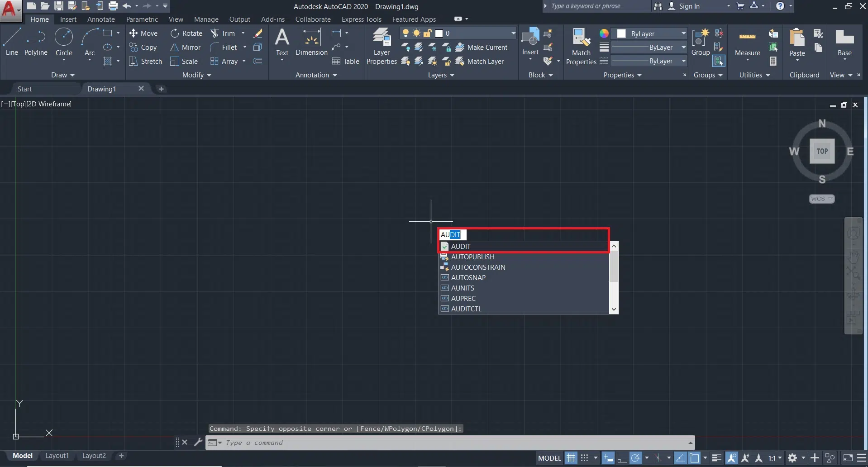Click the Dimension annotation tool
The image size is (868, 467).
311,42
